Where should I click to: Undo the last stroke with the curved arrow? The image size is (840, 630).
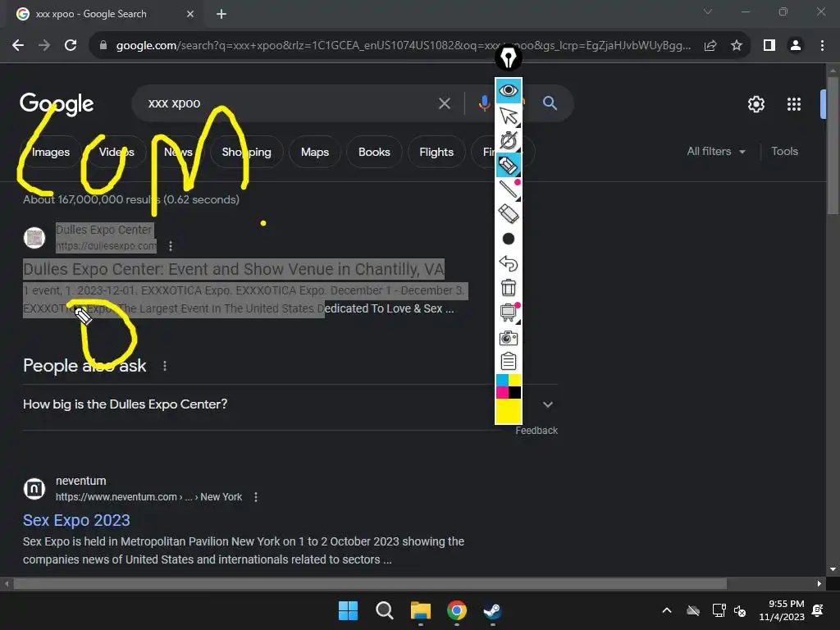click(x=508, y=263)
